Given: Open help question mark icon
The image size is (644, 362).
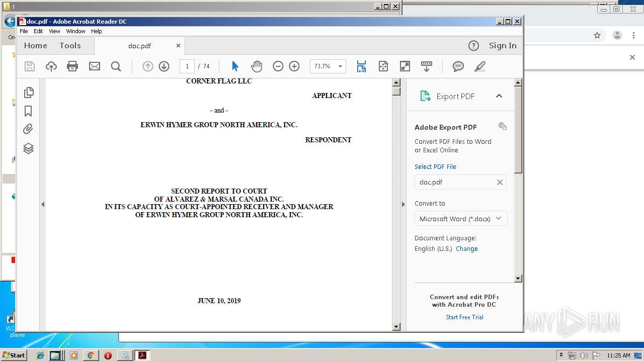Looking at the screenshot, I should point(473,46).
